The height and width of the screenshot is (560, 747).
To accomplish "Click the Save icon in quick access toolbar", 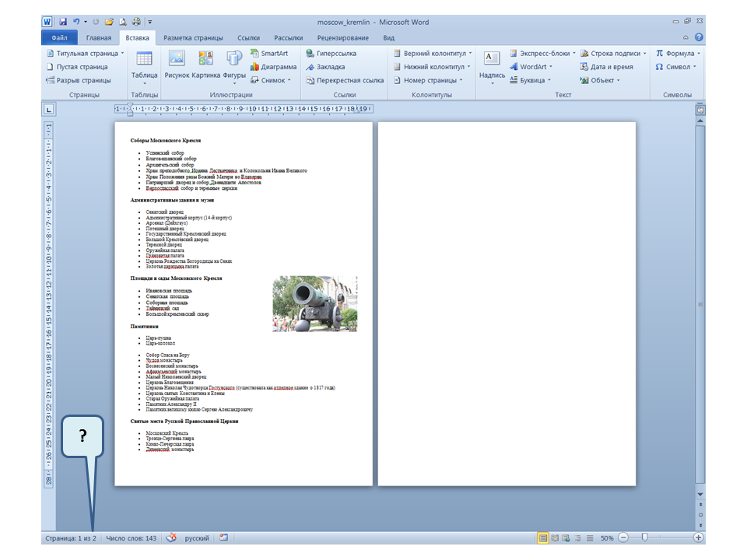I will pos(63,22).
